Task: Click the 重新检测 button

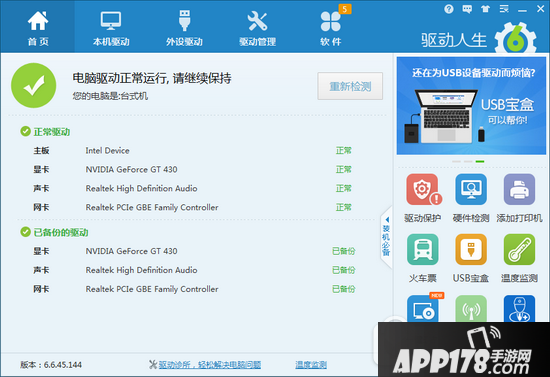Action: (350, 86)
